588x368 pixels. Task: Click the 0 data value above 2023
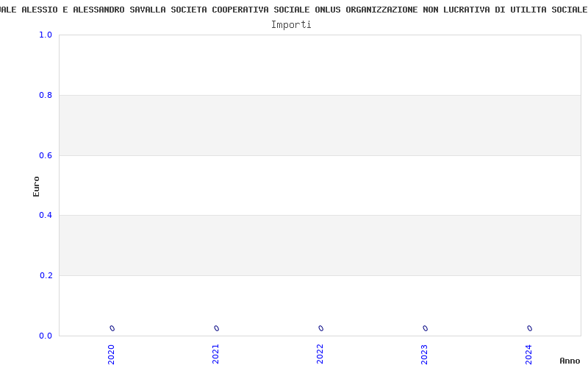click(x=425, y=328)
